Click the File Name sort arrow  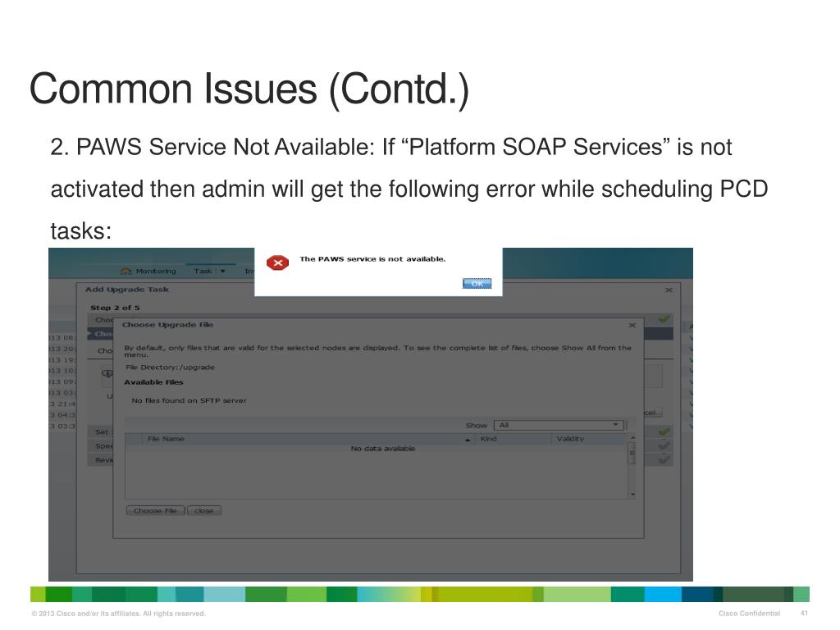(468, 440)
